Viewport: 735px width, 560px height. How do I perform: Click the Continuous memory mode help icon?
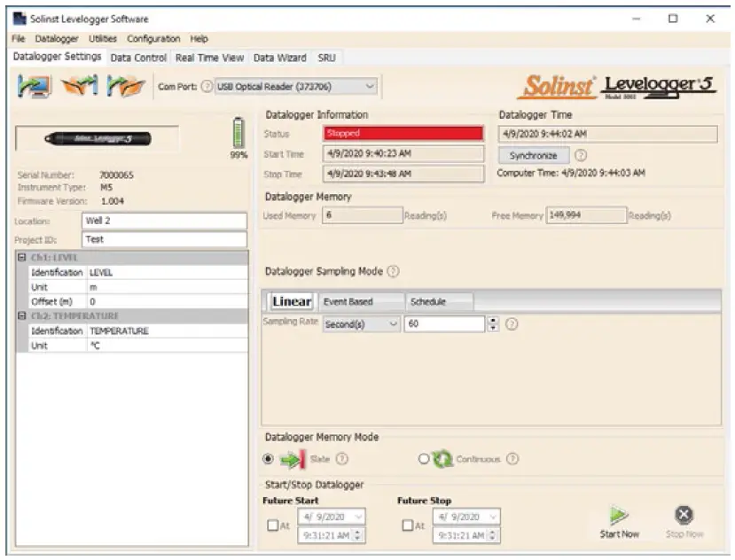click(x=512, y=459)
